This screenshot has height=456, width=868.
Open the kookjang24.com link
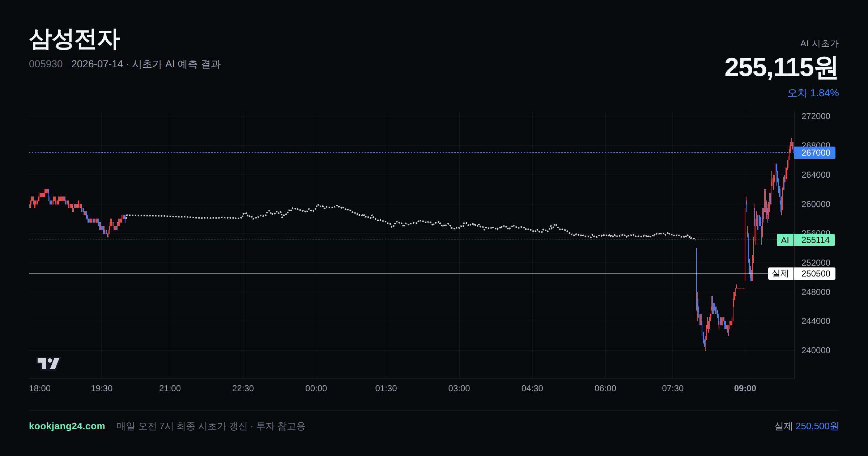click(67, 426)
